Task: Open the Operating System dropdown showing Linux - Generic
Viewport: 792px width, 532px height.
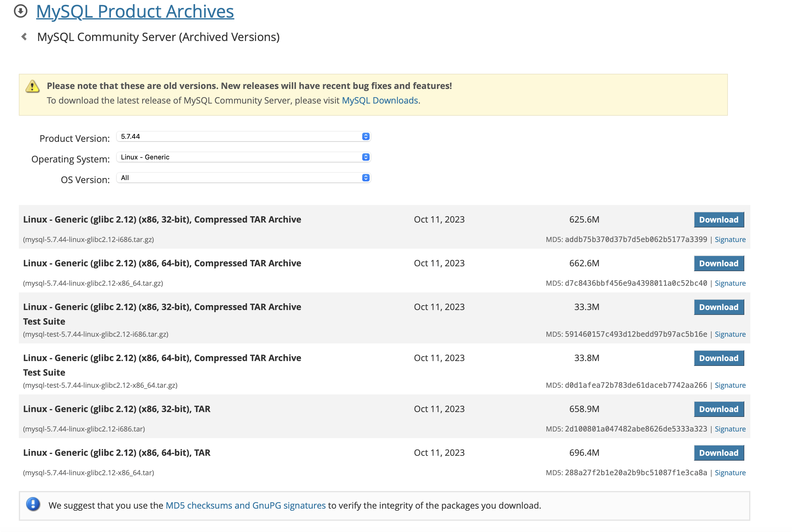Action: [x=243, y=157]
